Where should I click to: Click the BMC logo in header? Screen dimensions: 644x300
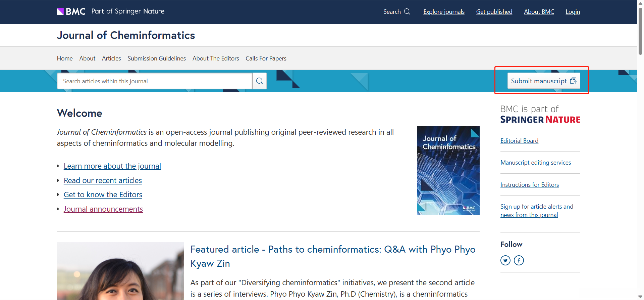pos(71,11)
